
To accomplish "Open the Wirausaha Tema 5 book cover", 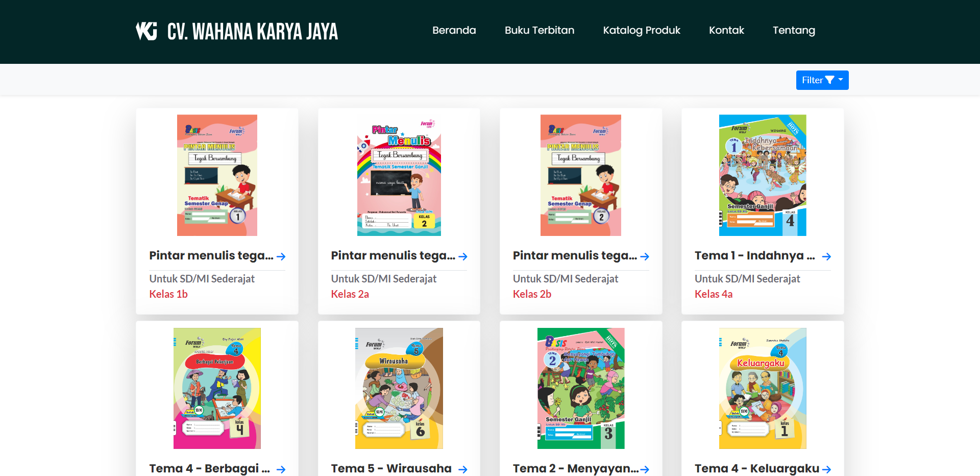I will tap(399, 388).
